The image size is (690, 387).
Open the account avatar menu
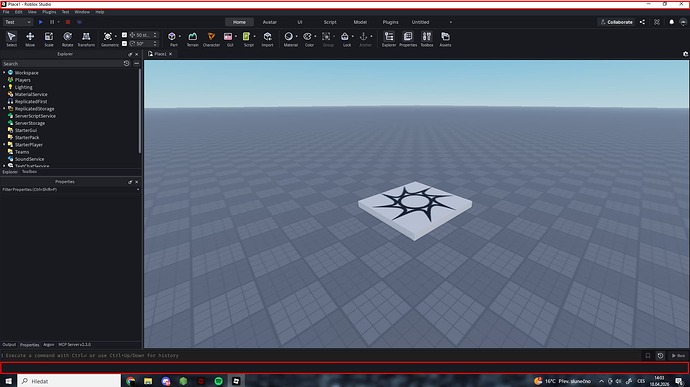(x=683, y=22)
